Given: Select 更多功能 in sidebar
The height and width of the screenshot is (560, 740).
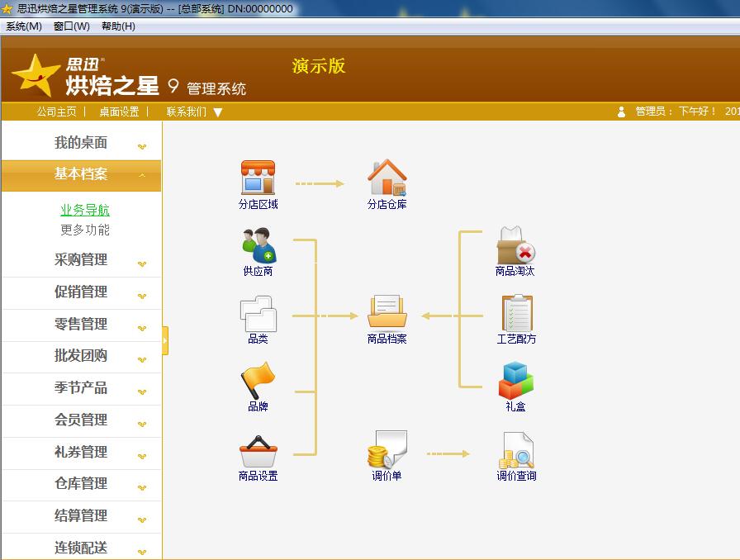Looking at the screenshot, I should click(x=85, y=230).
